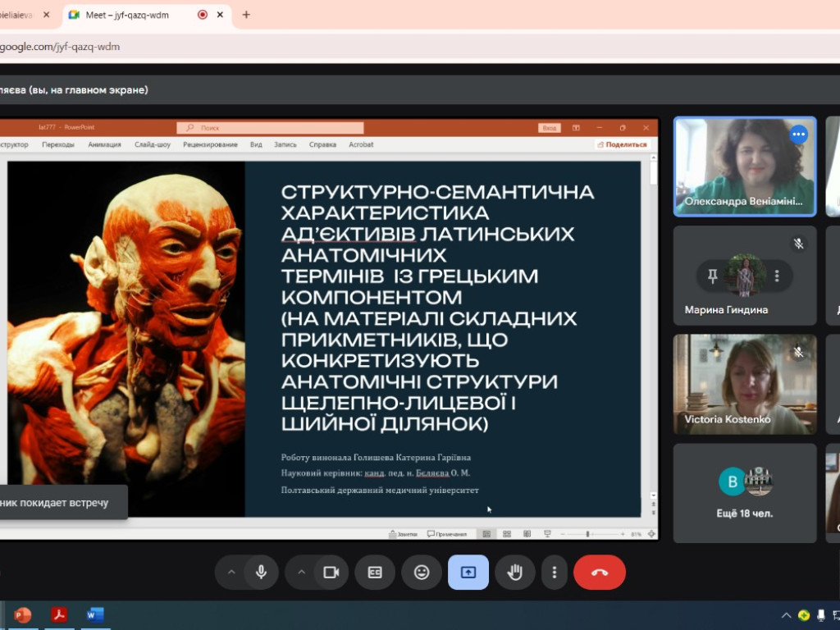Raise hand in the meeting

click(515, 572)
